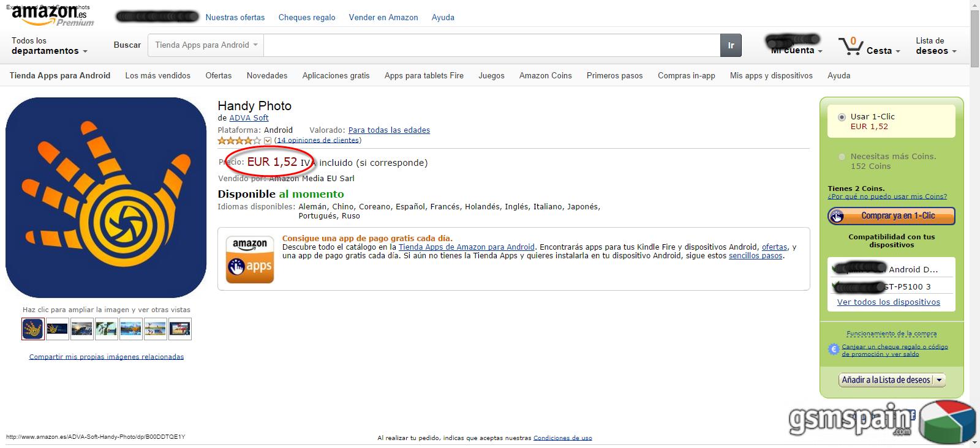Open Condiciones de uso link
Screen dimensions: 980x448
coord(563,438)
